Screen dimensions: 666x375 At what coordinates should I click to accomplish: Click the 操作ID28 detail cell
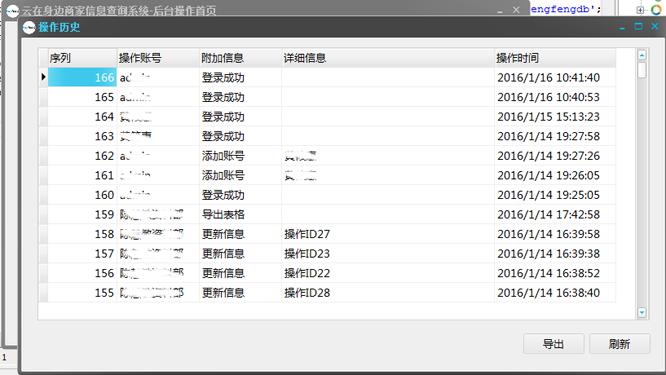[388, 293]
